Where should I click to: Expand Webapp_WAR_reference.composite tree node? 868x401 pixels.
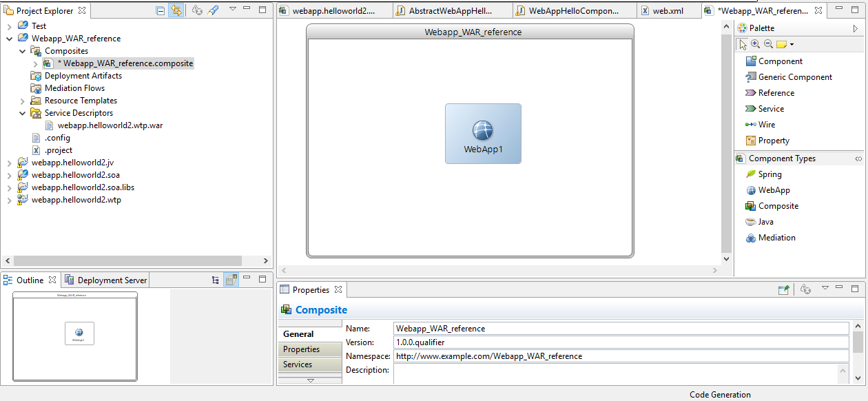[x=35, y=63]
